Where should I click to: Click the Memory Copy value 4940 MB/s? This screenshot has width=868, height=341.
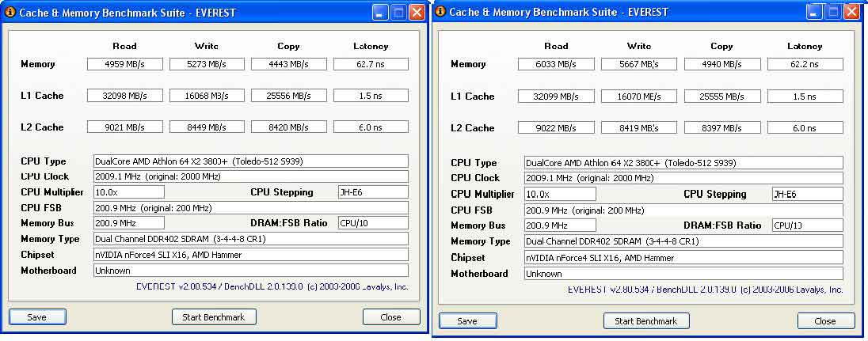pos(721,64)
